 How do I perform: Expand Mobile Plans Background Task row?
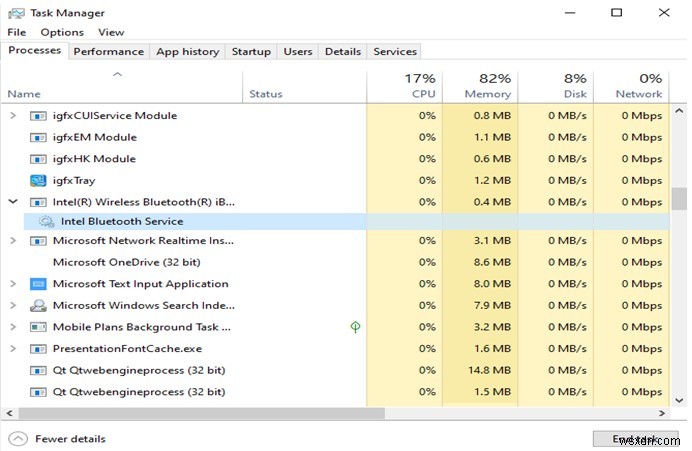(13, 327)
